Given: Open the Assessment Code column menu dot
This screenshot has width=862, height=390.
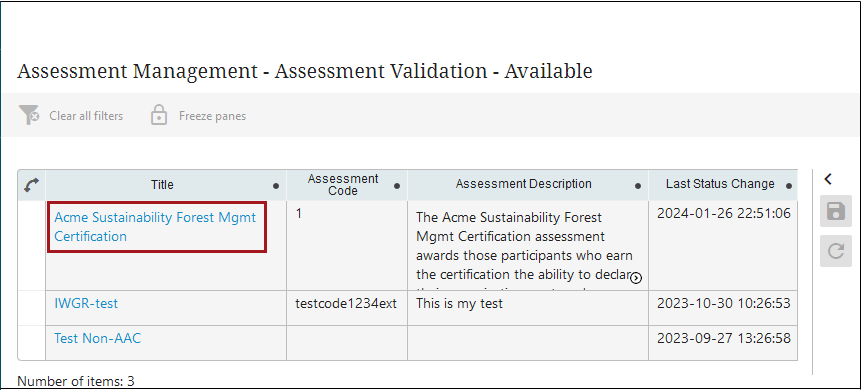Looking at the screenshot, I should click(397, 186).
